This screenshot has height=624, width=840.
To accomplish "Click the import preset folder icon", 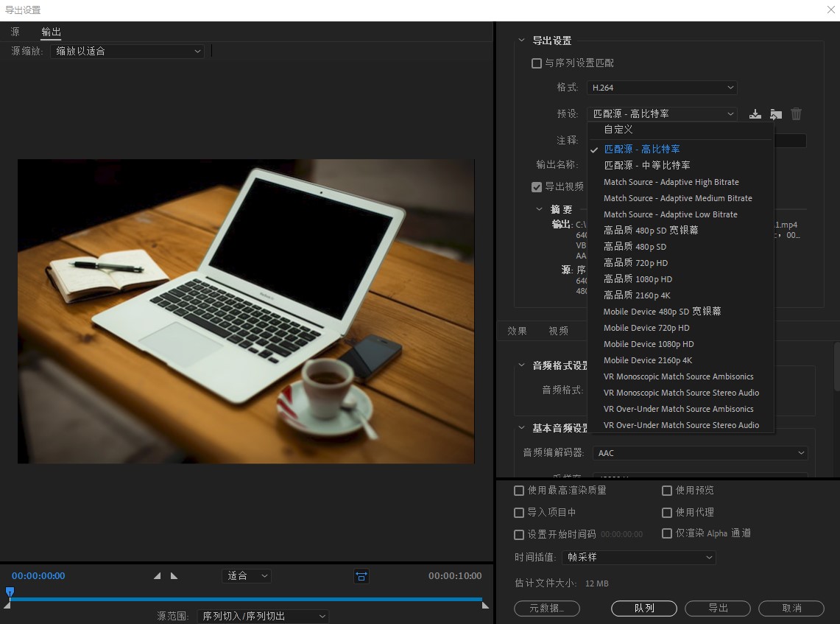I will pyautogui.click(x=776, y=114).
